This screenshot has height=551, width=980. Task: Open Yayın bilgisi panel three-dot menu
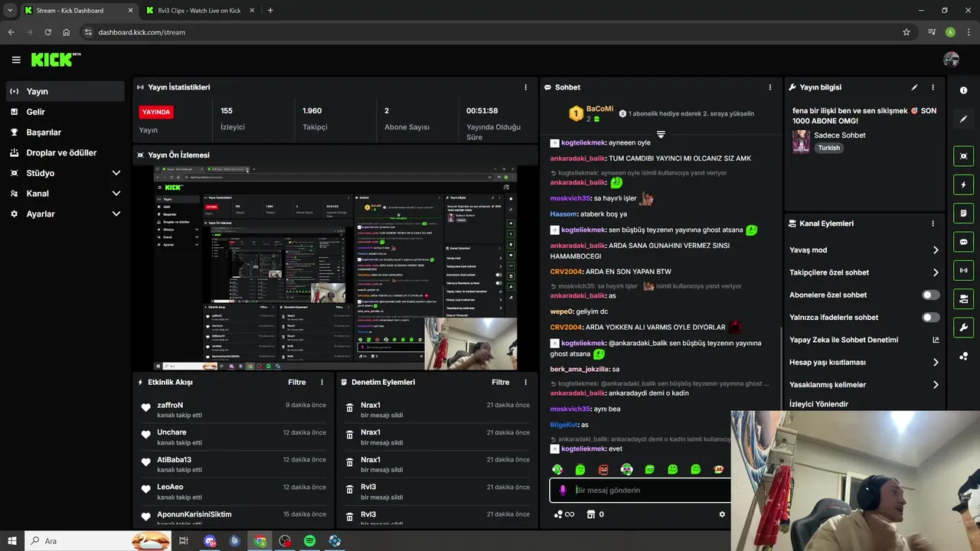click(933, 87)
